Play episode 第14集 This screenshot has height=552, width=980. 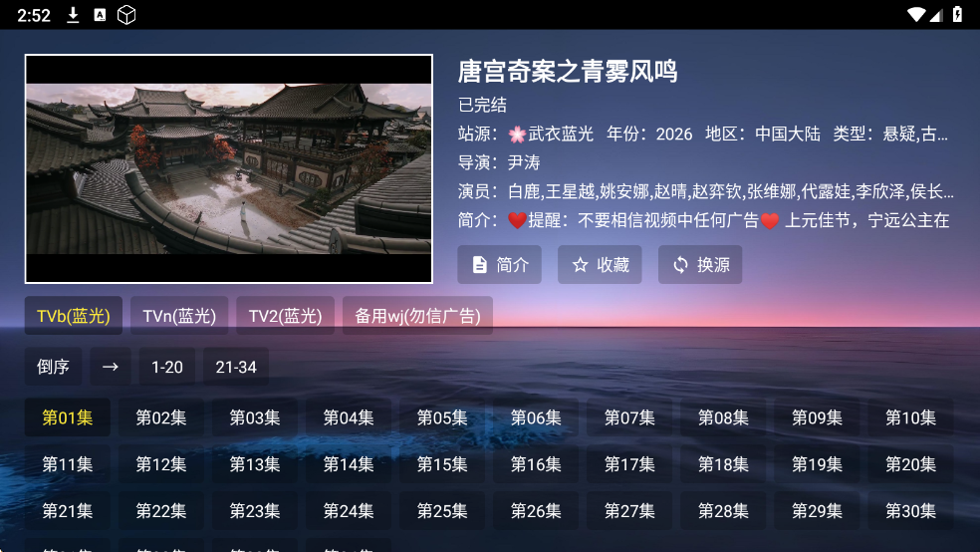point(349,464)
